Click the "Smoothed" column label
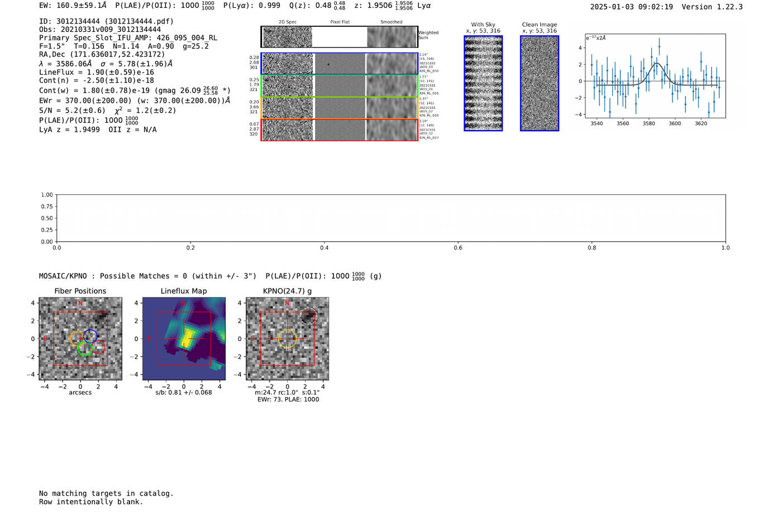782x532 pixels. (x=392, y=22)
